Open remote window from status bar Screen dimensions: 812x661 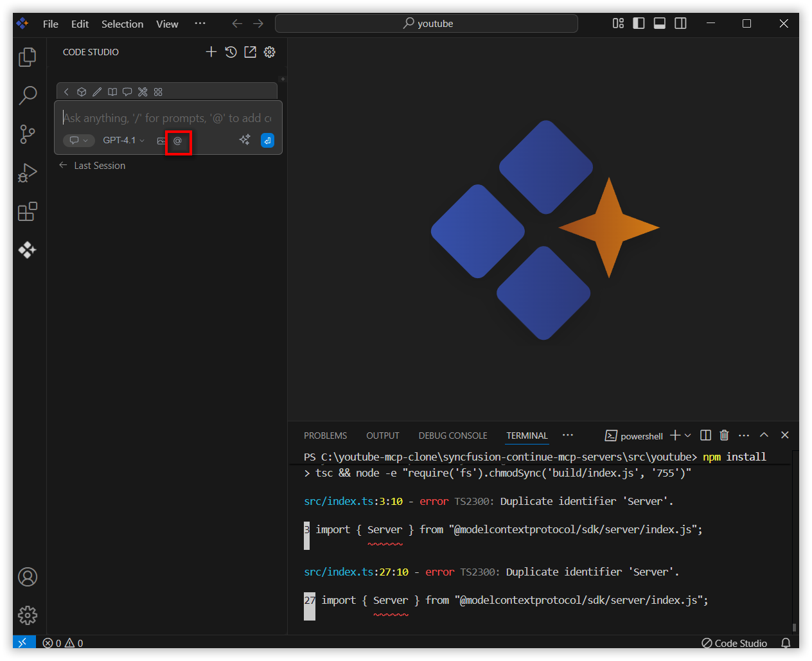(x=24, y=642)
